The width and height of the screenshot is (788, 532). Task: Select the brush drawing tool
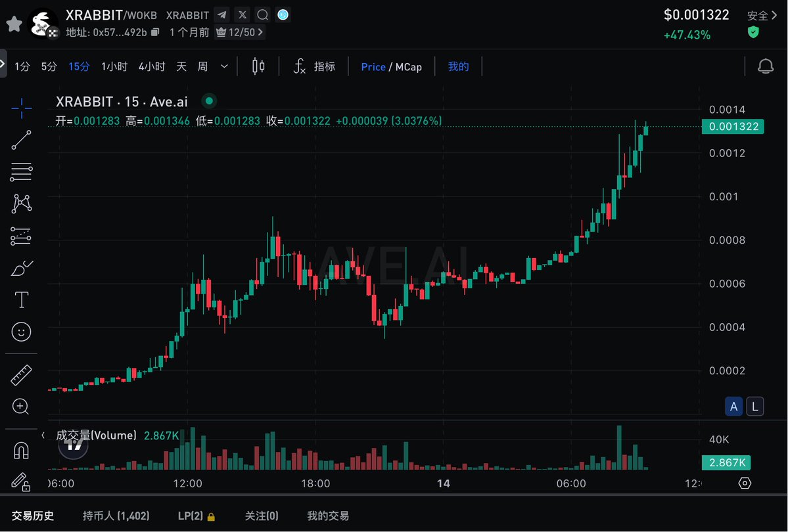pos(21,268)
